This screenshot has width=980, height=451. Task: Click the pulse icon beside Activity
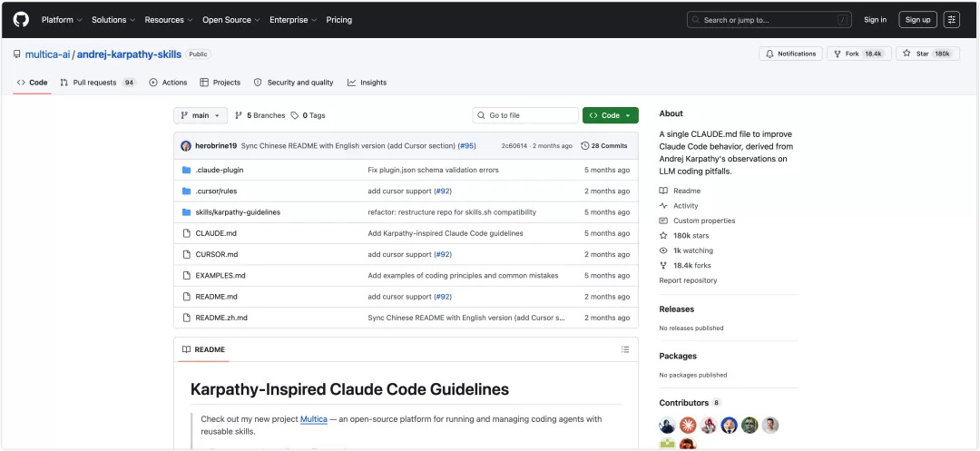(x=663, y=206)
